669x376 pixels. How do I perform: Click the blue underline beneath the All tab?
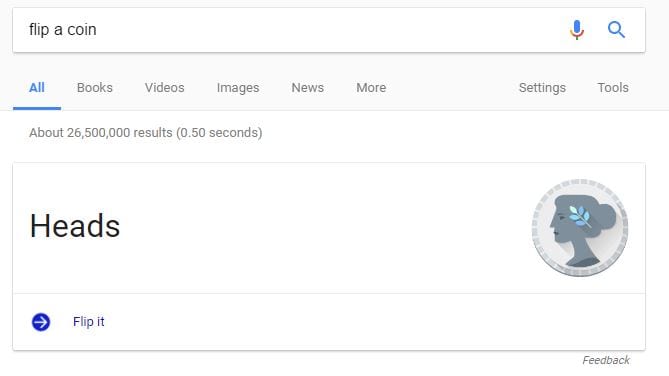pyautogui.click(x=37, y=108)
